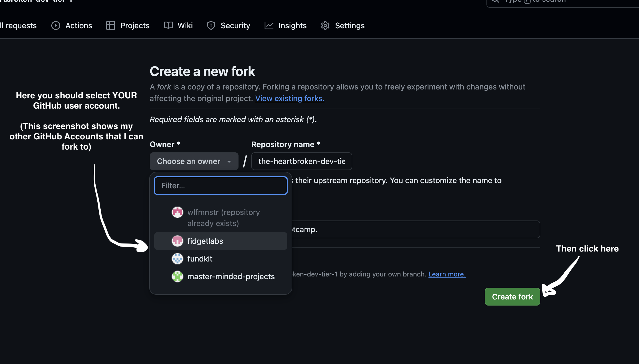
Task: Focus the Repository name field
Action: [x=302, y=161]
